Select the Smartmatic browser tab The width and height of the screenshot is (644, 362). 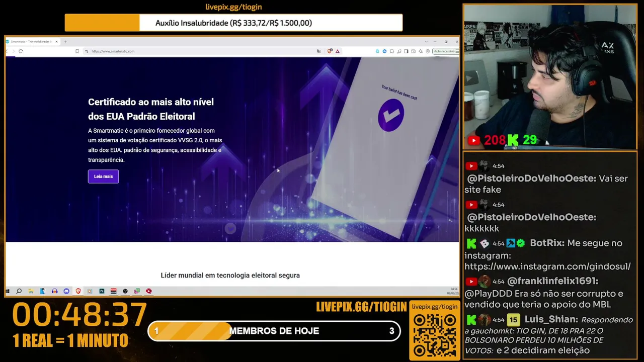coord(31,42)
